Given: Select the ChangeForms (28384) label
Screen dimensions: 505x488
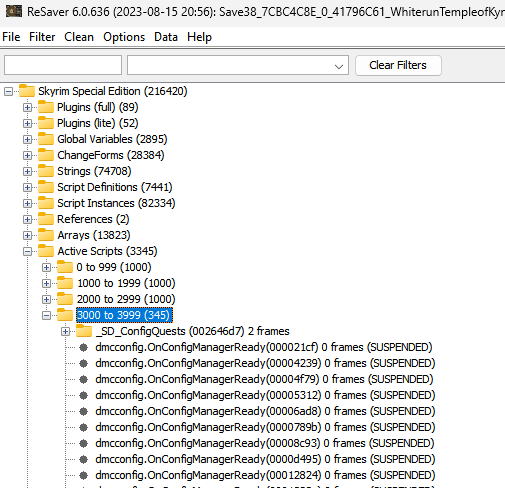Looking at the screenshot, I should (x=111, y=155).
